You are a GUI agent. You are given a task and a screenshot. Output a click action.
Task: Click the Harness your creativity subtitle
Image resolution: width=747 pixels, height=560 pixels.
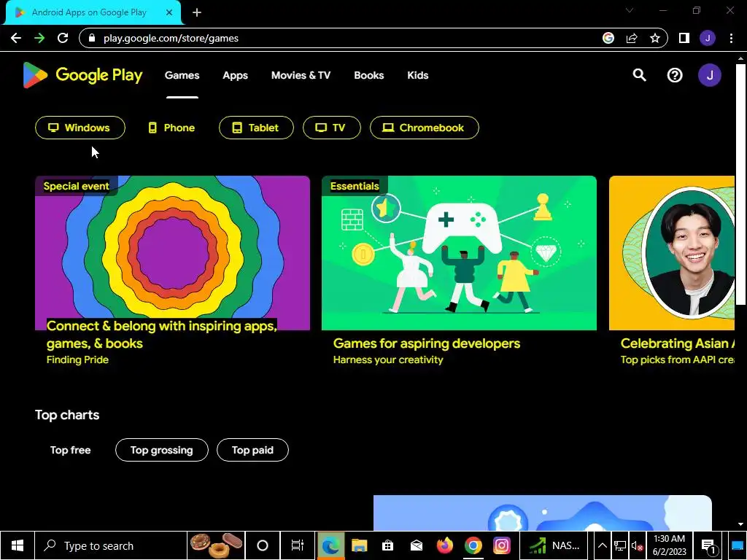point(388,360)
